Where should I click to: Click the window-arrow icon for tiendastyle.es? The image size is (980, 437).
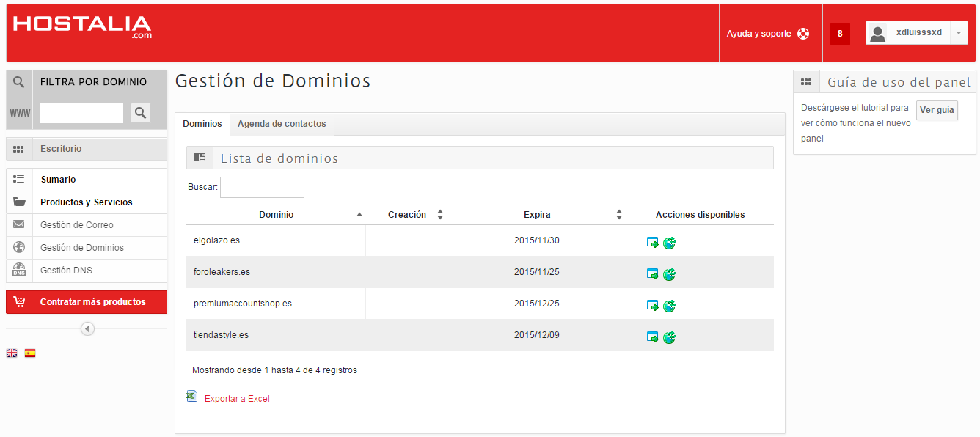click(653, 337)
